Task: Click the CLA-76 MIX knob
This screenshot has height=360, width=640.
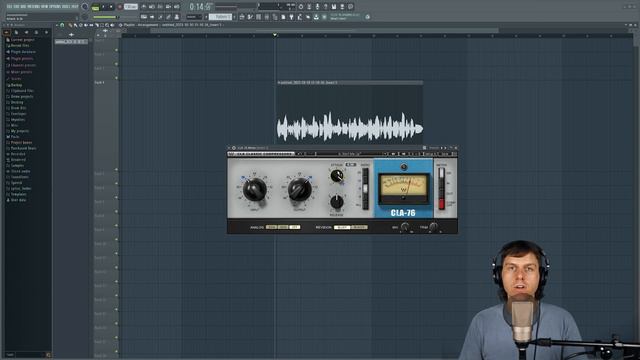Action: (405, 227)
